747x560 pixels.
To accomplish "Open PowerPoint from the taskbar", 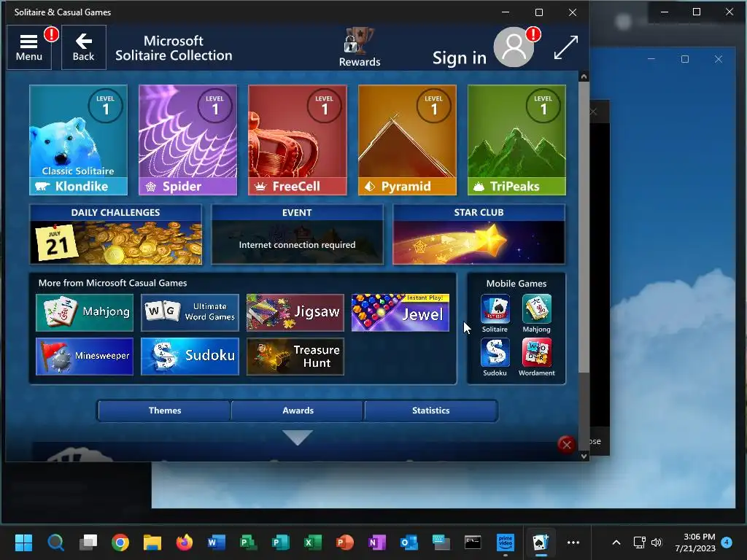I will pyautogui.click(x=345, y=542).
